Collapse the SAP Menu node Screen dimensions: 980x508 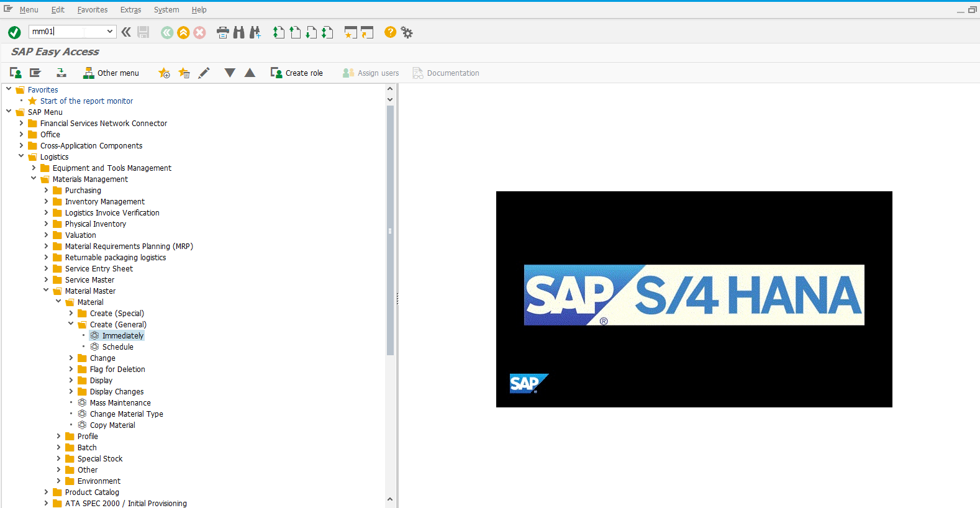point(9,112)
